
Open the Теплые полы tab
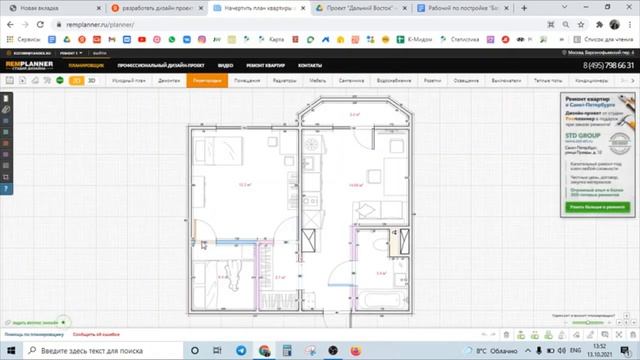(x=548, y=81)
